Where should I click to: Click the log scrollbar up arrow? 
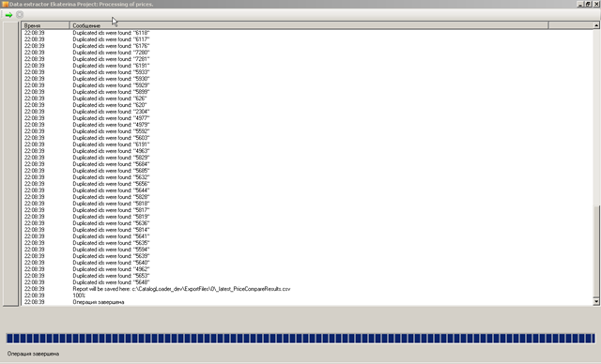[x=596, y=25]
